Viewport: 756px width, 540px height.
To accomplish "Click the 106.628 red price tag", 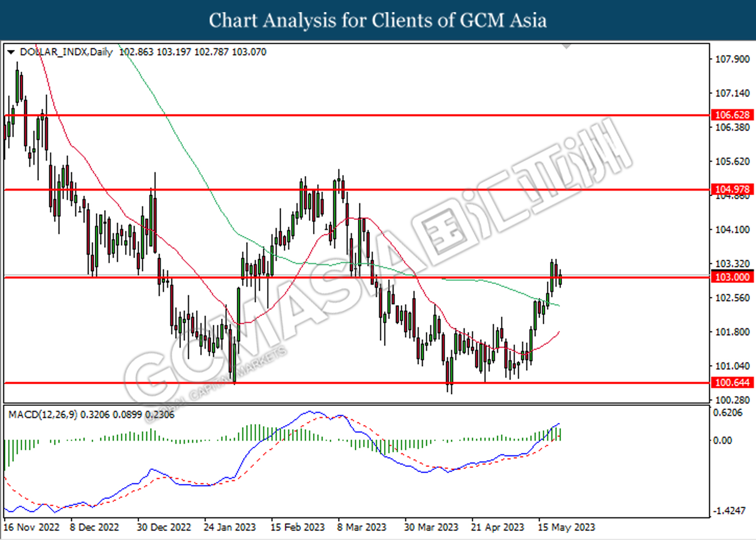I will [x=732, y=115].
